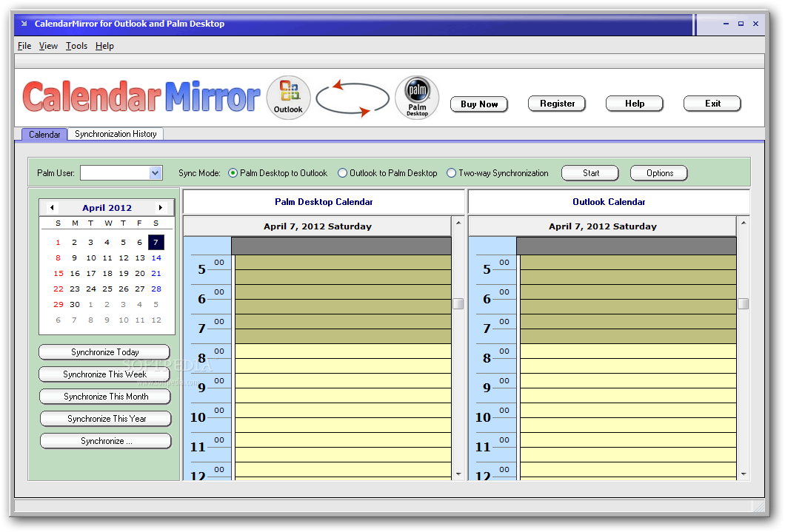This screenshot has height=532, width=785.
Task: Click Palm calendar scroll down arrow
Action: pyautogui.click(x=458, y=474)
